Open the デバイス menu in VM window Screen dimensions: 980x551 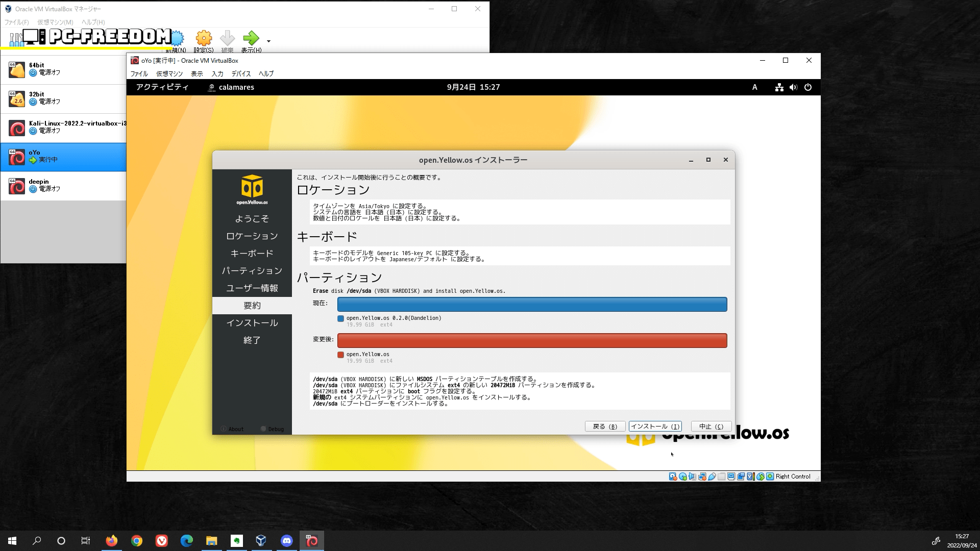point(241,73)
